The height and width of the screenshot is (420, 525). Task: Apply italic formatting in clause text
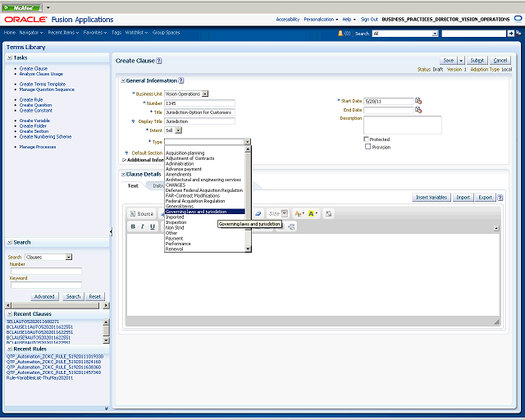(x=143, y=226)
